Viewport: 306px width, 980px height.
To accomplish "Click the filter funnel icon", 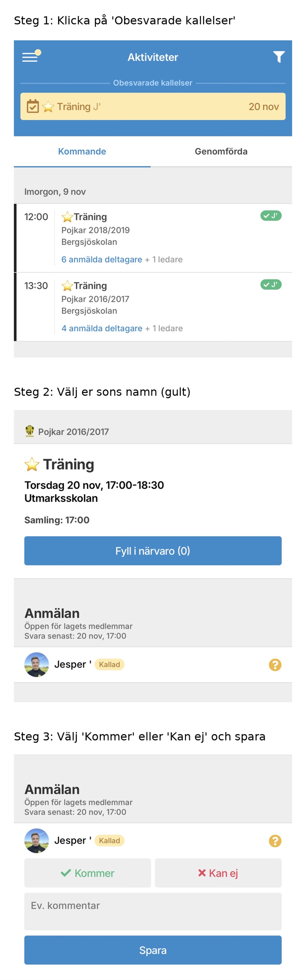I will coord(278,57).
